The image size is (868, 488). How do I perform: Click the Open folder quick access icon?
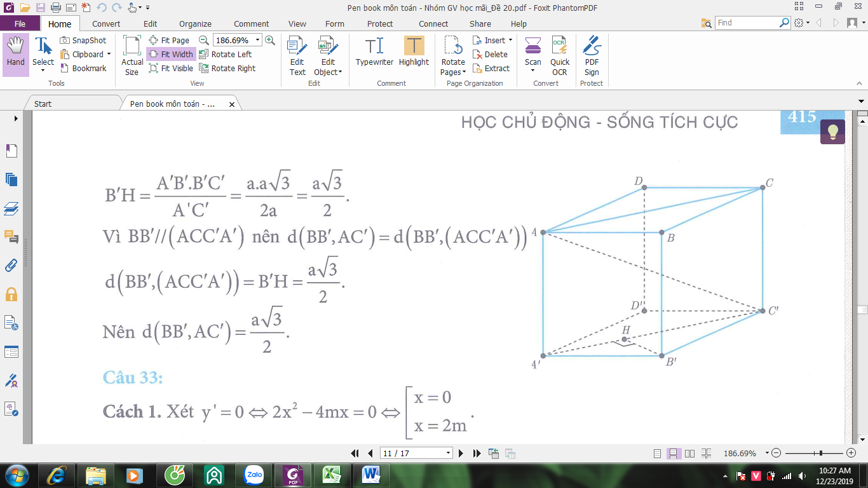tap(24, 8)
